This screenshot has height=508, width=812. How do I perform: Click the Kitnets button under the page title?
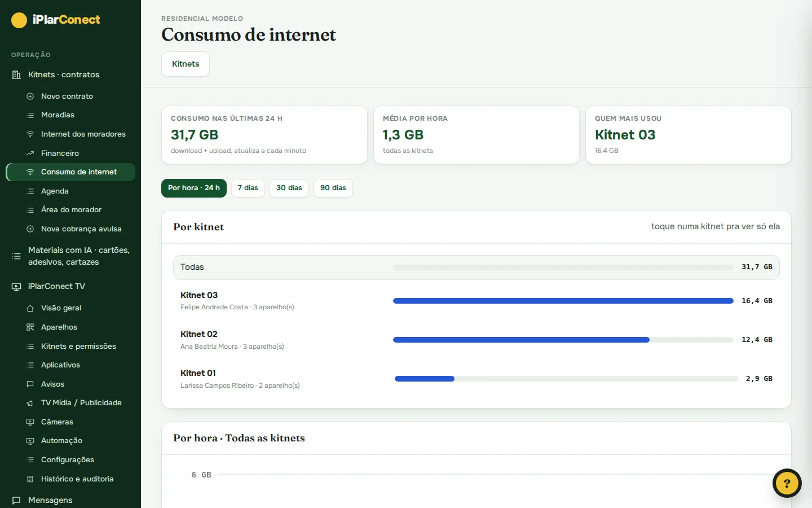pos(186,64)
